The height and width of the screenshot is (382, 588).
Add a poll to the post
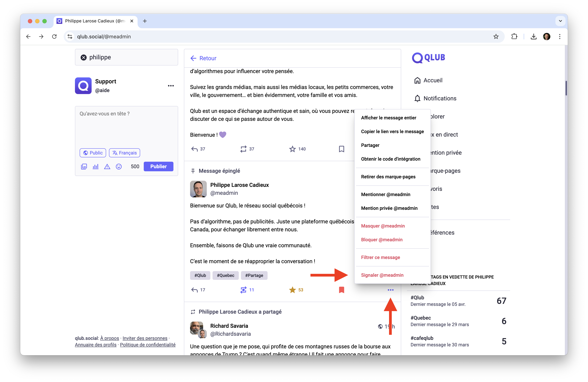[95, 166]
